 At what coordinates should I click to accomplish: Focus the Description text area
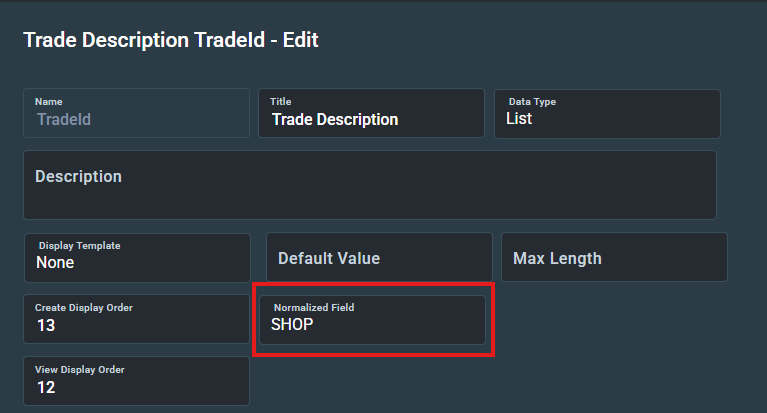pyautogui.click(x=370, y=185)
